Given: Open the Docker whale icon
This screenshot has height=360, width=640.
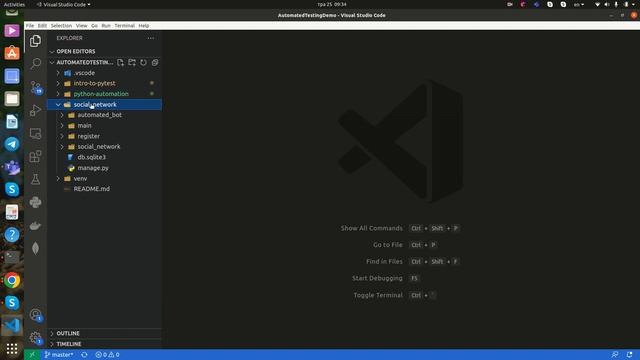Looking at the screenshot, I should [x=36, y=225].
